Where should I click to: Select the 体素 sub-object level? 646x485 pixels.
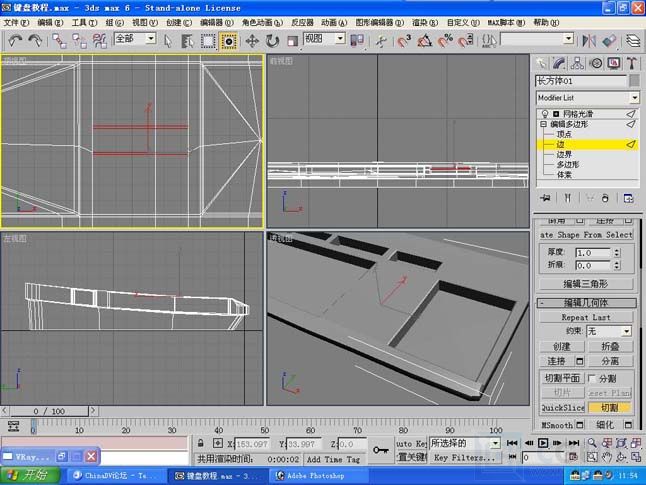(x=564, y=175)
